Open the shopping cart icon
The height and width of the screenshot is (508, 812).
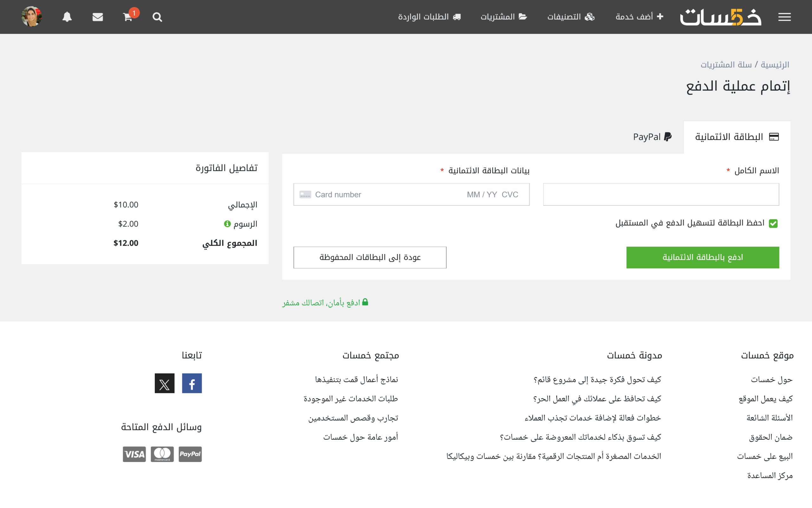click(x=128, y=17)
